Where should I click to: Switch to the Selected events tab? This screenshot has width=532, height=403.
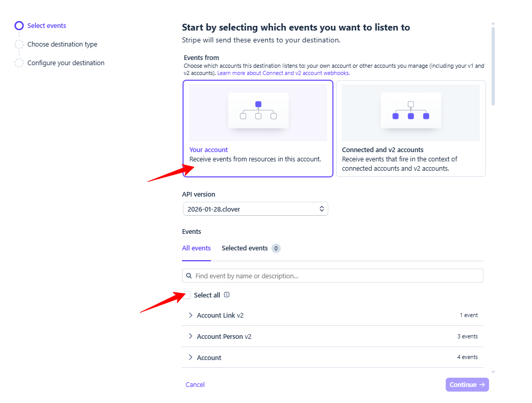coord(245,248)
